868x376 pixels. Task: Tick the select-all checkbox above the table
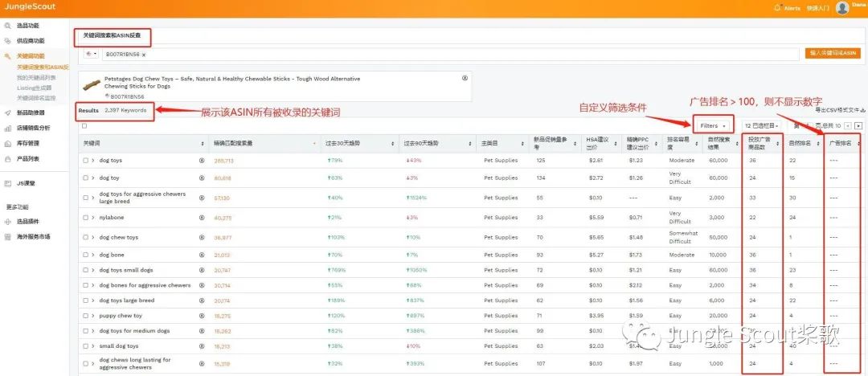84,125
